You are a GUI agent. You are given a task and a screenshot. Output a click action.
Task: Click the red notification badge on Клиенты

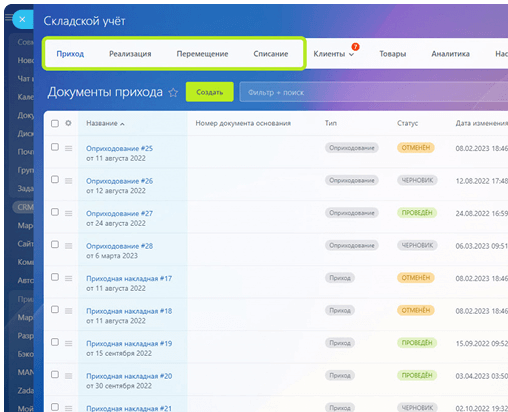[x=355, y=47]
